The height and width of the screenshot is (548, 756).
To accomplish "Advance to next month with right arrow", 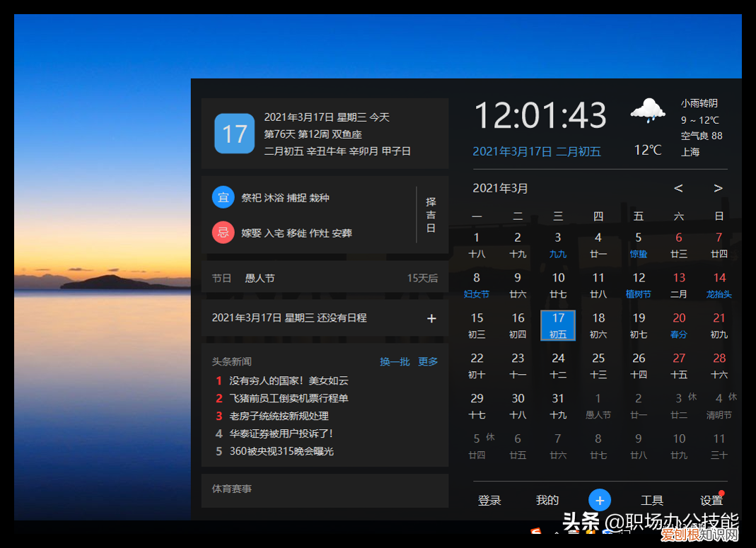I will point(718,188).
